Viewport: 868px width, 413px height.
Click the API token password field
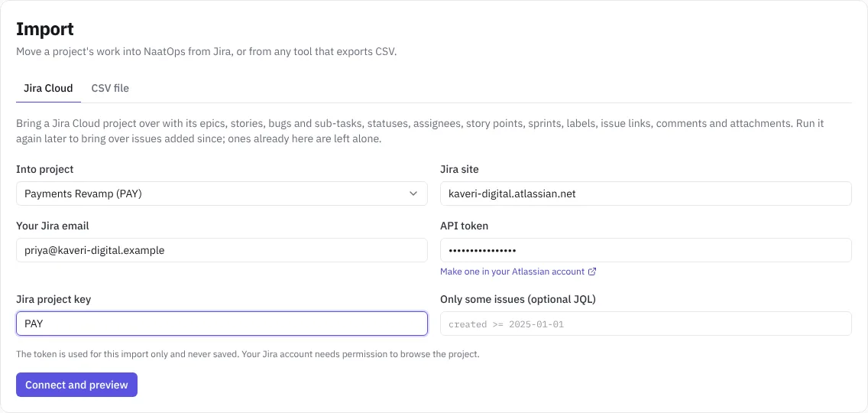click(646, 250)
